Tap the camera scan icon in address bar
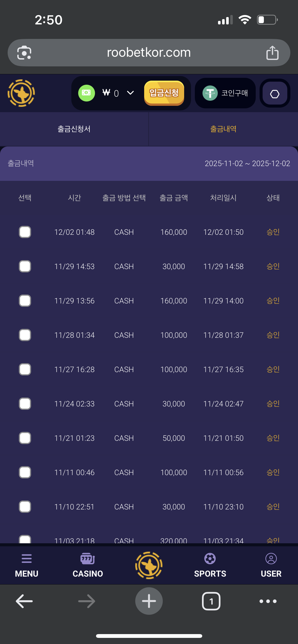Viewport: 298px width, 644px height. (24, 53)
